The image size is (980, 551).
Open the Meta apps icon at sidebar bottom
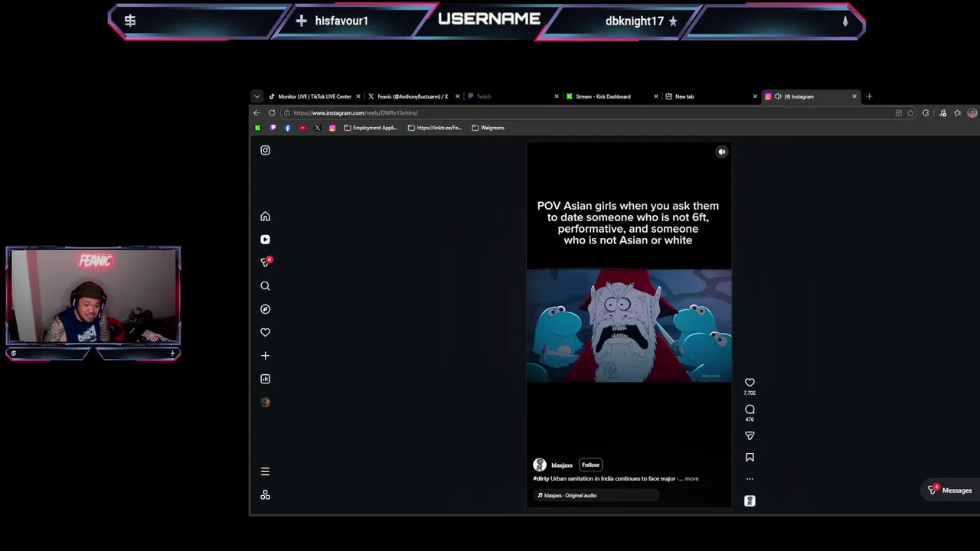pos(265,495)
